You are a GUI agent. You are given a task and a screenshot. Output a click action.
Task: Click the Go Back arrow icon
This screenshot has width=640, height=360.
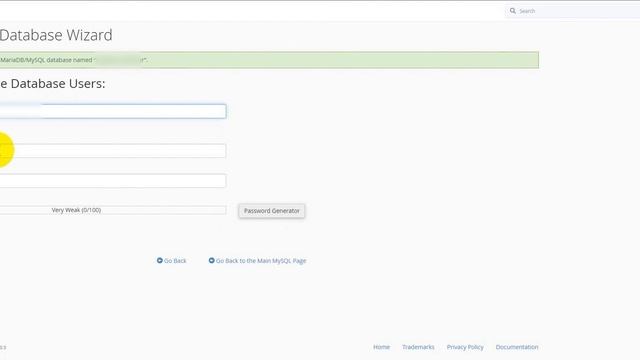coord(160,260)
